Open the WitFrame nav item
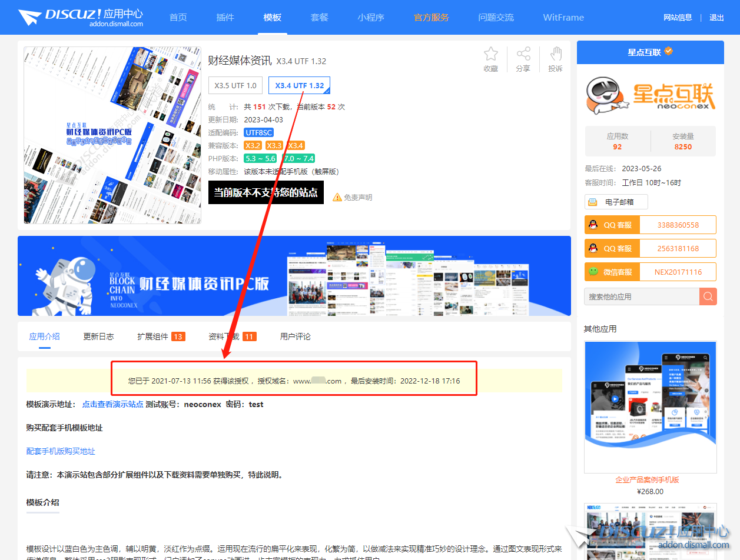Viewport: 740px width, 560px height. [563, 17]
